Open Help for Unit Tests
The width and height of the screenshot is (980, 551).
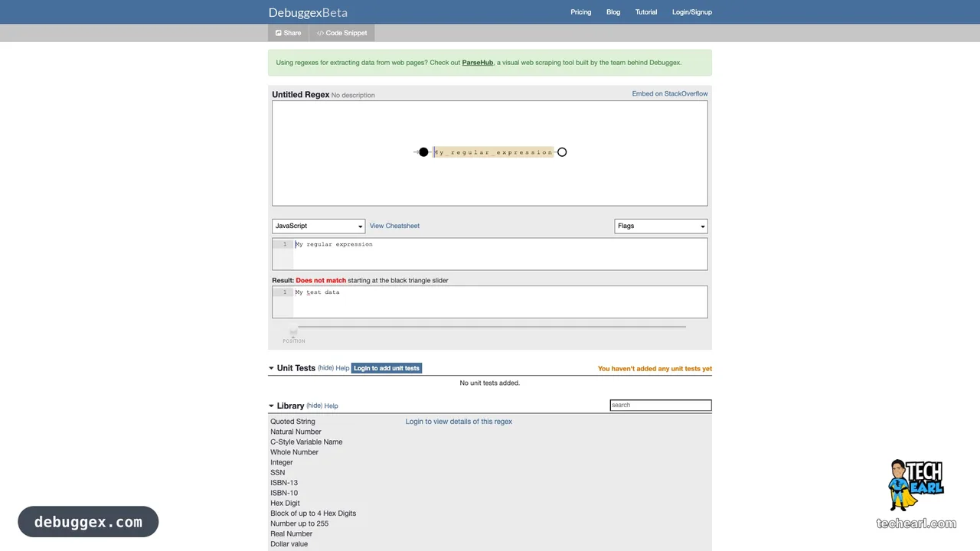(342, 368)
